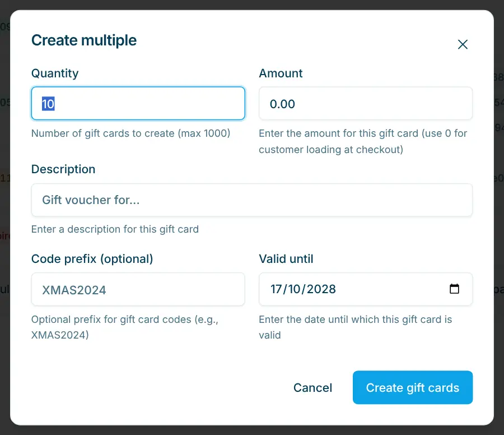The image size is (504, 435).
Task: Click the 'Enter the date until which' hint
Action: click(x=356, y=327)
